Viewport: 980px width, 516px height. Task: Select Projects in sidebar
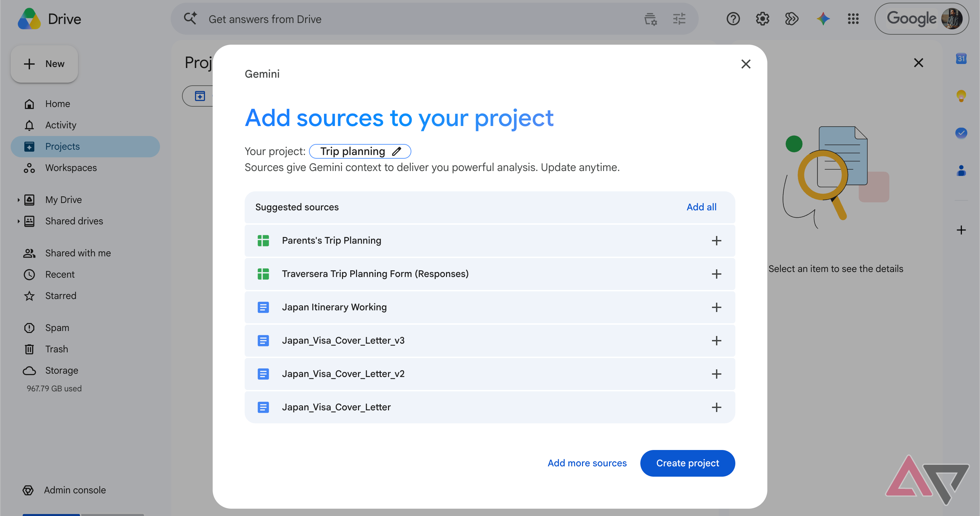click(x=86, y=147)
